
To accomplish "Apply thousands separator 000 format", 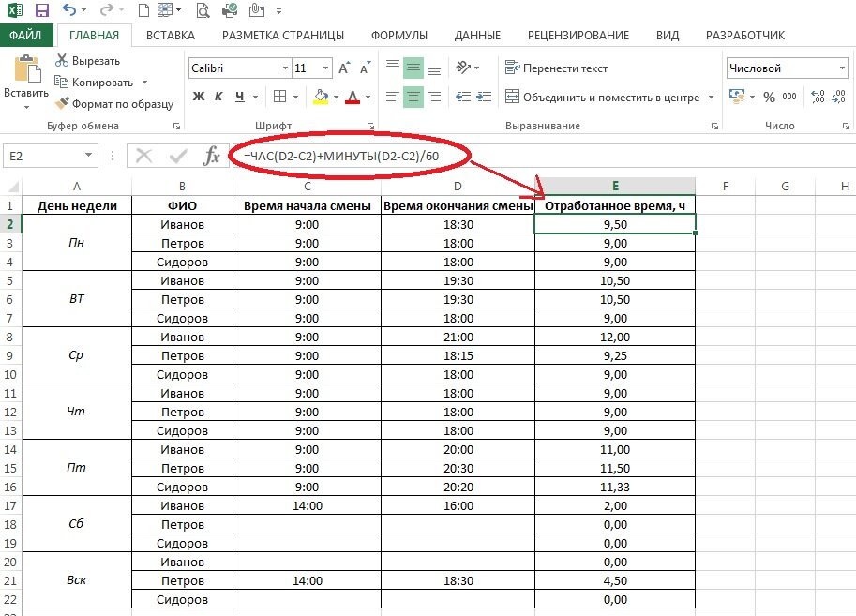I will coord(789,97).
